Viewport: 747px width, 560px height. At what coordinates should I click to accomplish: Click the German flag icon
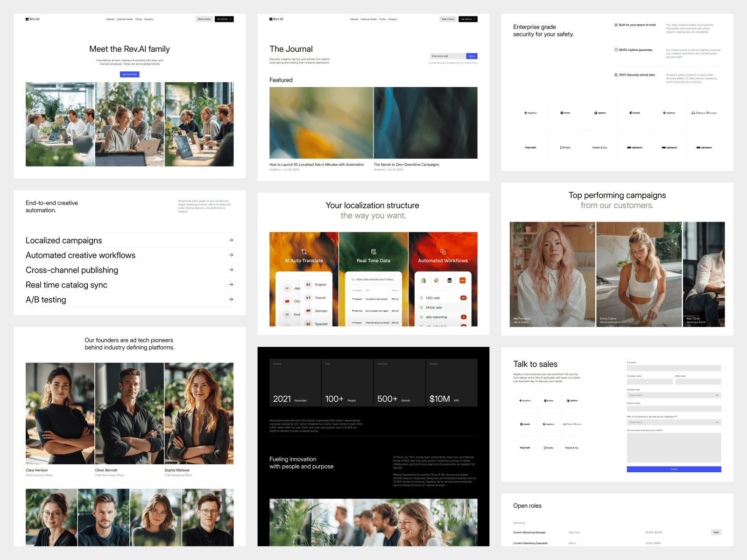tap(308, 310)
